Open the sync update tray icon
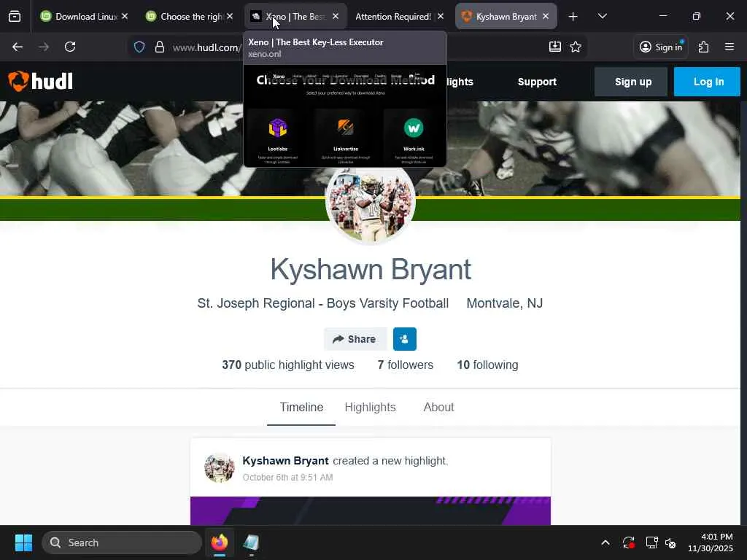 pyautogui.click(x=628, y=542)
